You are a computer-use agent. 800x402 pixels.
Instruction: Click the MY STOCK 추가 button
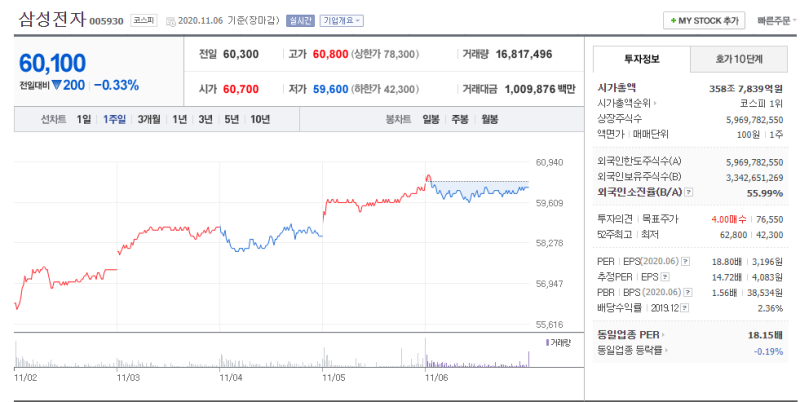pos(704,21)
